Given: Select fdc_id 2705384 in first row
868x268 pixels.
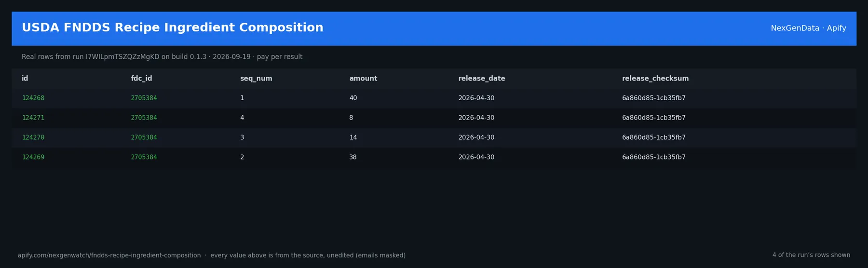Looking at the screenshot, I should coord(144,98).
